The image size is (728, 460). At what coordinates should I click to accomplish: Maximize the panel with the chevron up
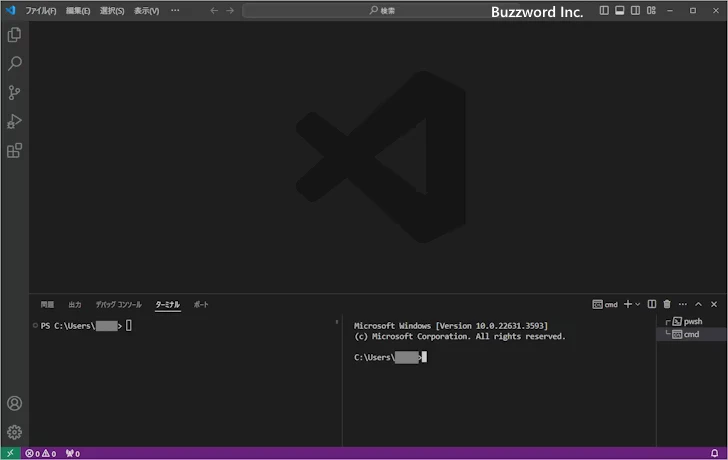pyautogui.click(x=698, y=304)
